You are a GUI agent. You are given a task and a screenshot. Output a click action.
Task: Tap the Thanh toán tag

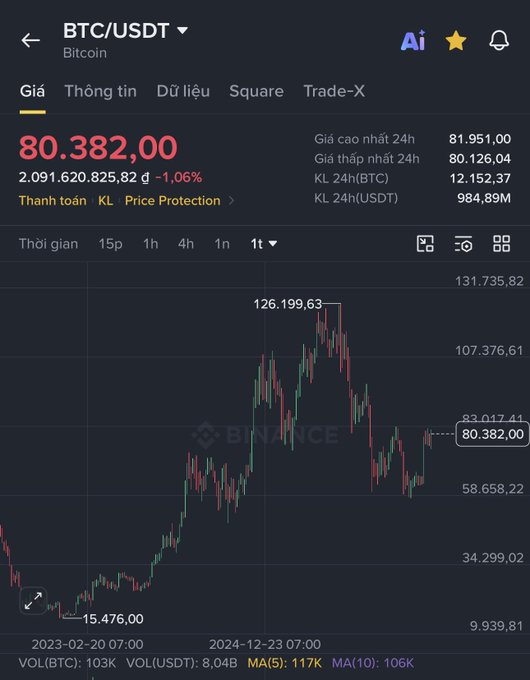click(x=52, y=200)
